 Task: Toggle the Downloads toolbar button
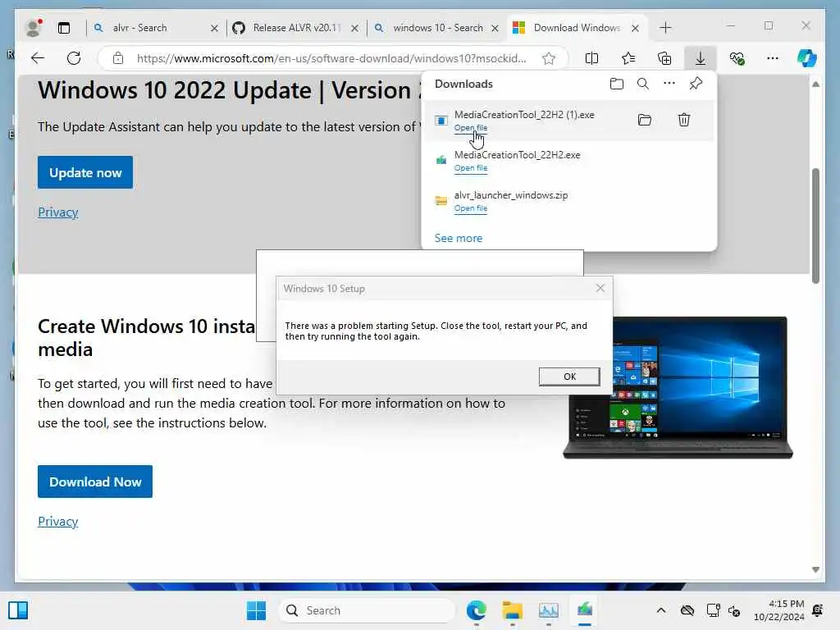point(701,58)
